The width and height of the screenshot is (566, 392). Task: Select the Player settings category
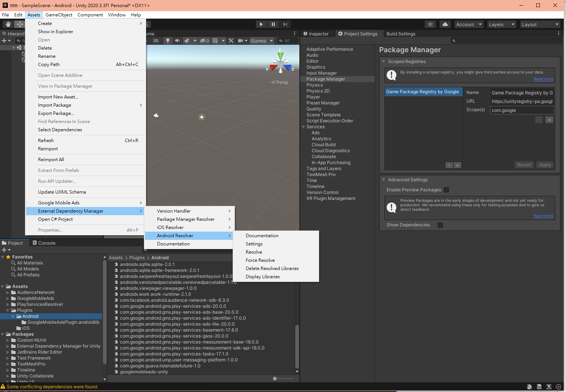pos(313,97)
